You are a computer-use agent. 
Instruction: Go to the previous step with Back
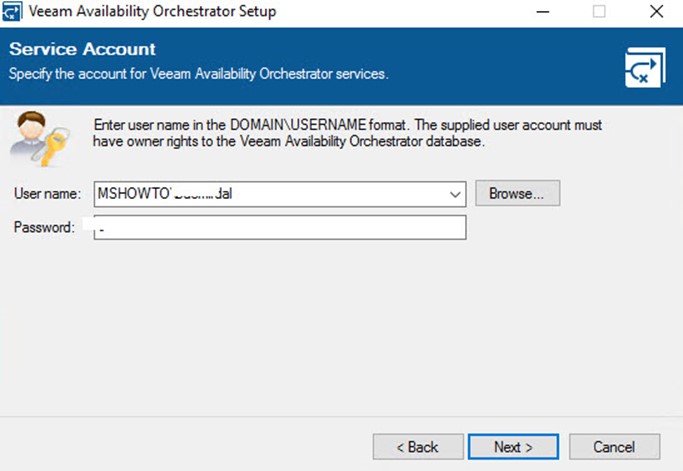click(418, 447)
